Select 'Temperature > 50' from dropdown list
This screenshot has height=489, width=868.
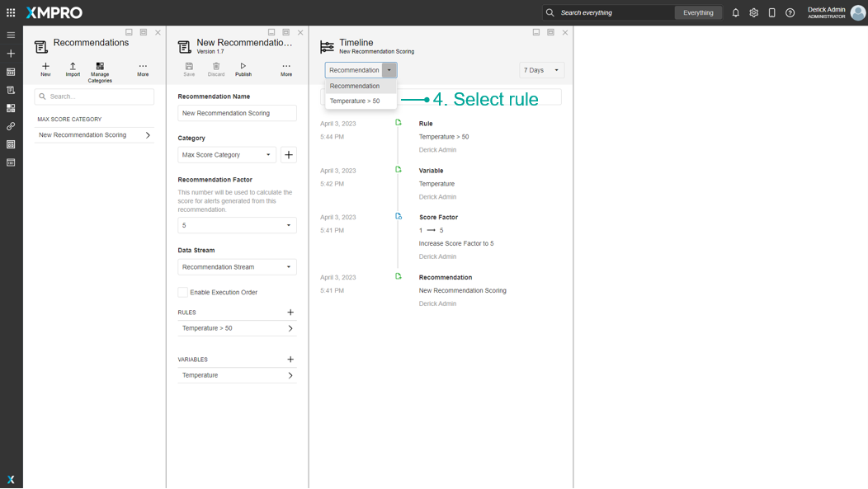[356, 101]
